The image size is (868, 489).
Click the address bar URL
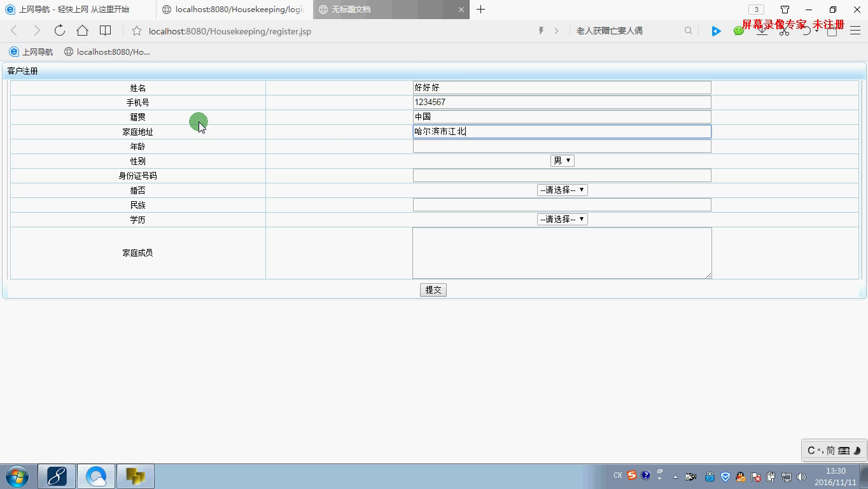pos(230,31)
